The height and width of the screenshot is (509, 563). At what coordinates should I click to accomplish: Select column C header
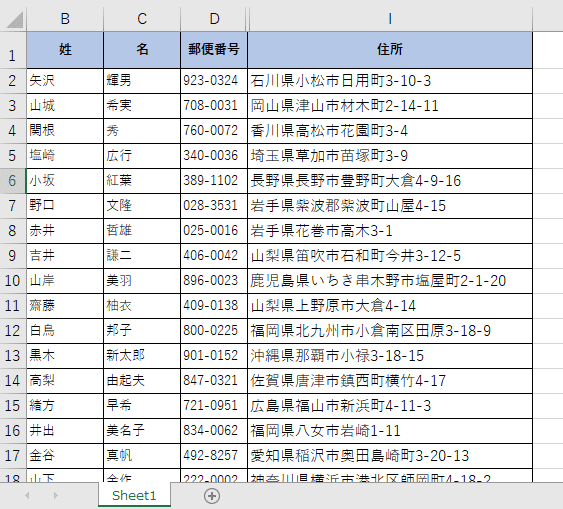point(142,19)
